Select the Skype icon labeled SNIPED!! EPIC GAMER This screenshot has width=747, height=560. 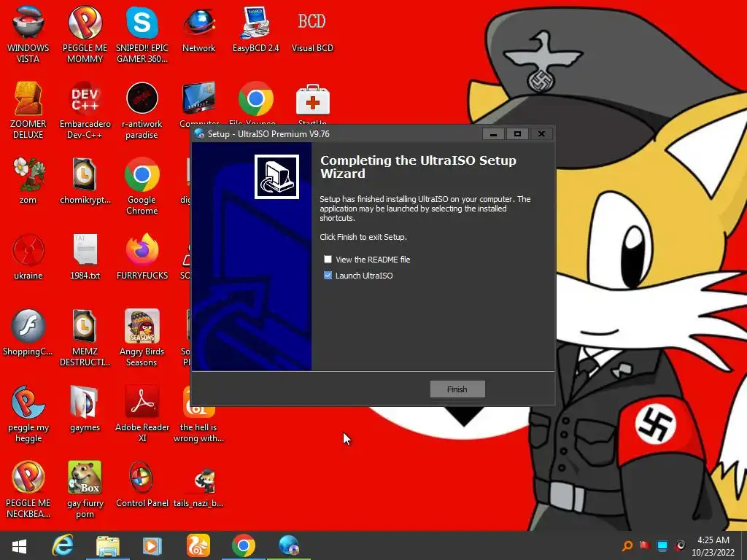tap(142, 34)
